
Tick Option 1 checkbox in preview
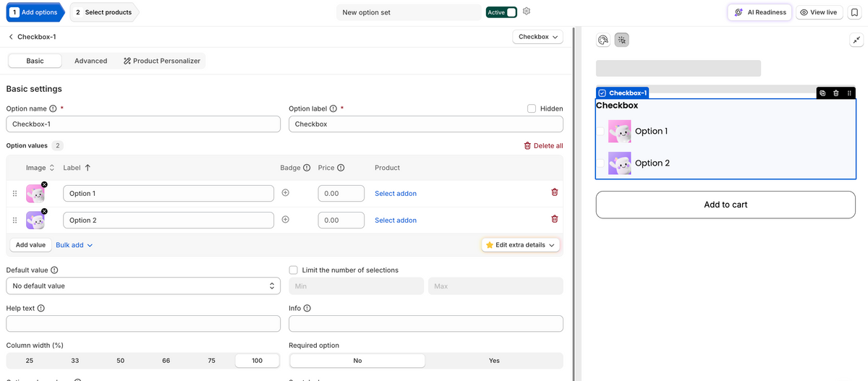click(x=600, y=132)
